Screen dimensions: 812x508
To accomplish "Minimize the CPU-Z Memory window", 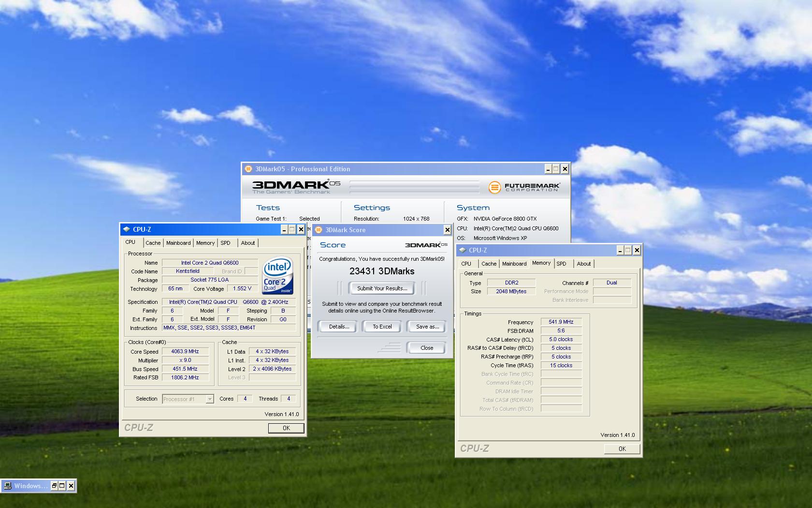I will tap(620, 250).
